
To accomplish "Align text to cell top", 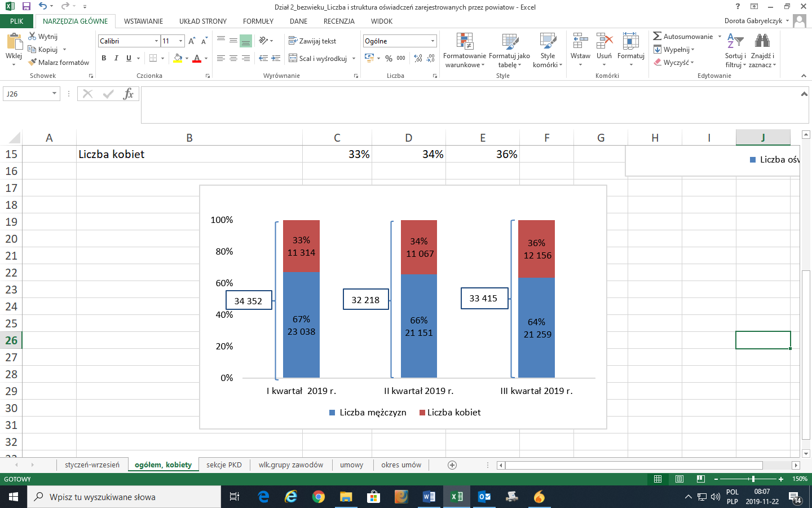I will 220,41.
